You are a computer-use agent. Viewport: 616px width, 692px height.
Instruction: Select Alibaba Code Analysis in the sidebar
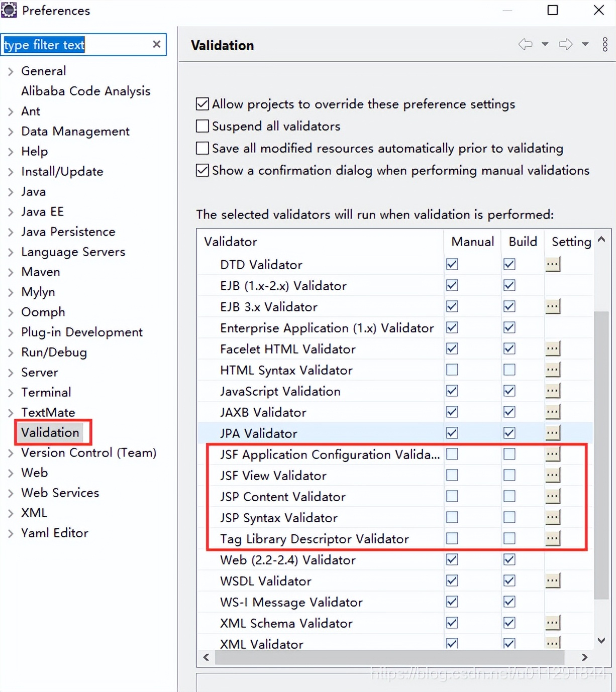[x=85, y=91]
